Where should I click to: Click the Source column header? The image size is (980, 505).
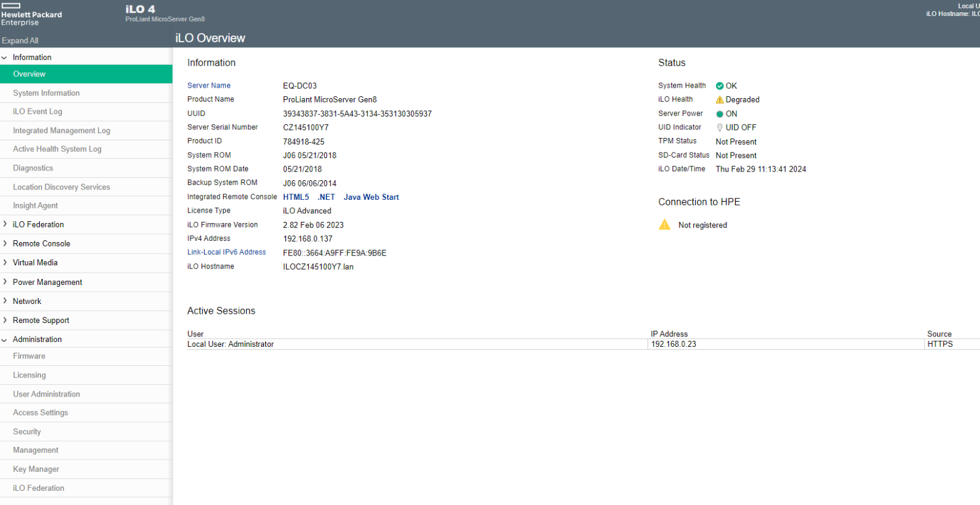coord(940,334)
